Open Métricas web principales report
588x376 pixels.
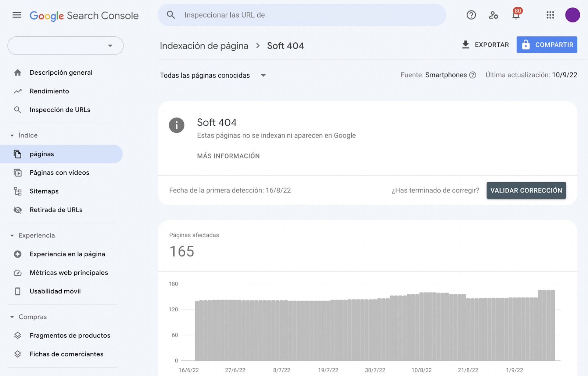coord(69,273)
